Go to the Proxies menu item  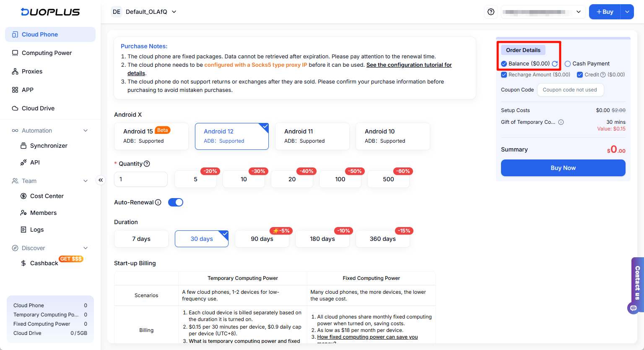[x=32, y=71]
